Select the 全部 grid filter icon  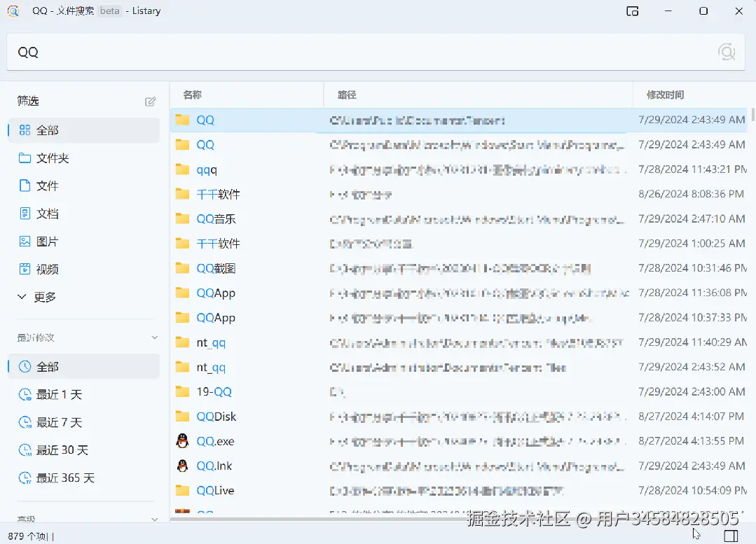25,130
